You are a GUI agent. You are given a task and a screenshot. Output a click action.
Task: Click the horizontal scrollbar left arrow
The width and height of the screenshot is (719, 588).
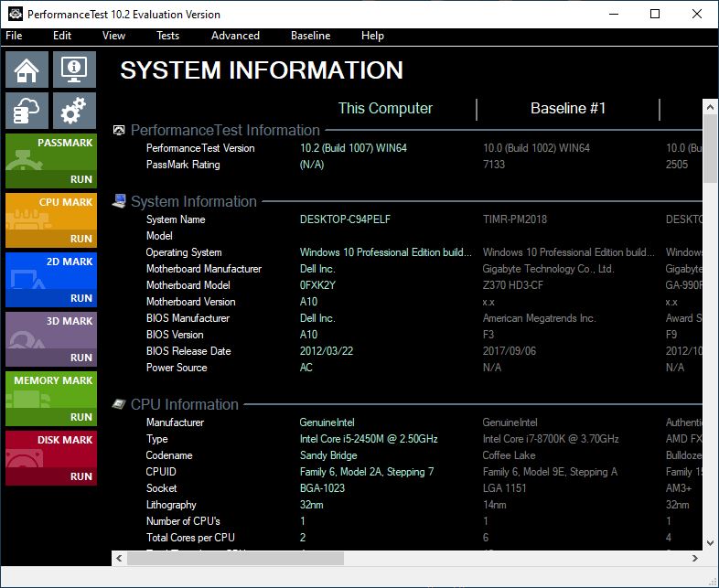(119, 558)
